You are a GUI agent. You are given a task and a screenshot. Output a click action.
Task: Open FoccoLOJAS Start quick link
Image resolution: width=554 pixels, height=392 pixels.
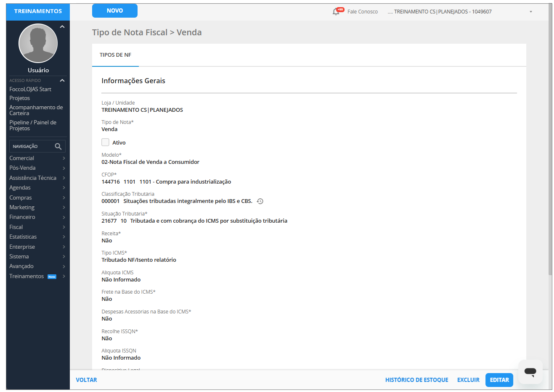[30, 89]
